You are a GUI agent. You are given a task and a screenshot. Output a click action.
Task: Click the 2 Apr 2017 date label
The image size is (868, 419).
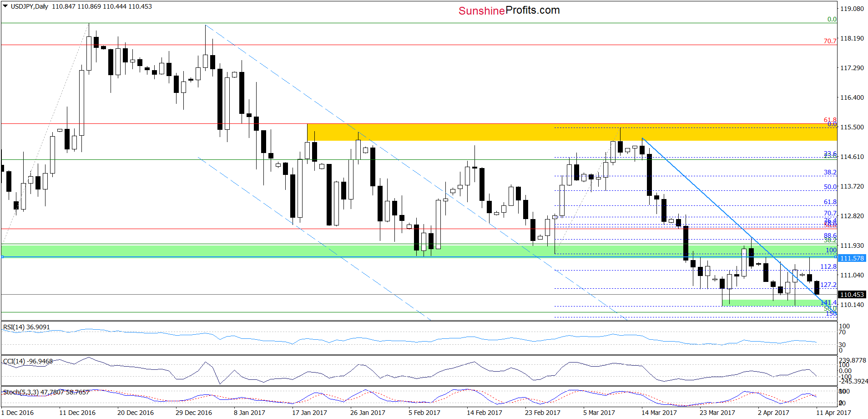pos(773,413)
